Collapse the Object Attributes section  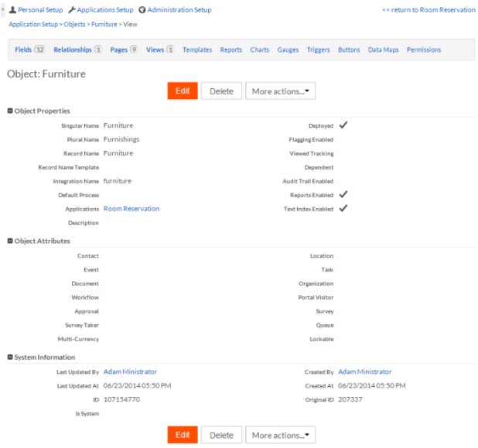pos(10,241)
